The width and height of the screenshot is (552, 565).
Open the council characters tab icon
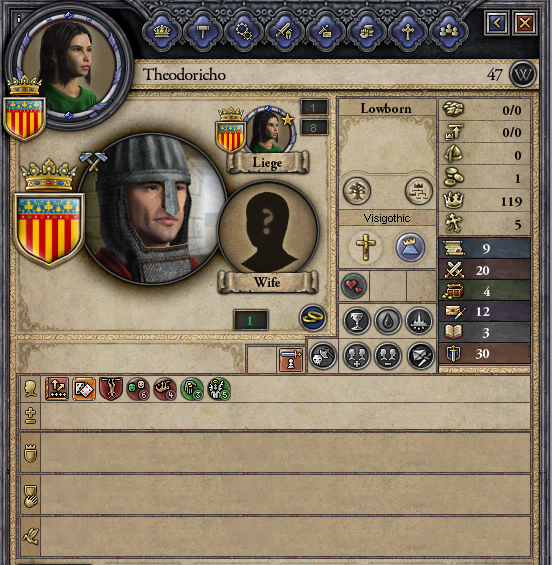(x=449, y=31)
